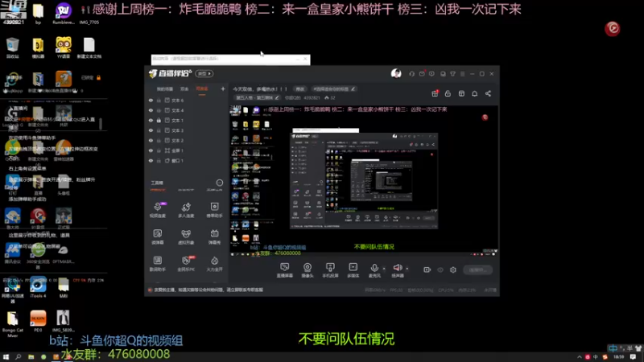Open the 榜单助手 tool

tap(214, 209)
